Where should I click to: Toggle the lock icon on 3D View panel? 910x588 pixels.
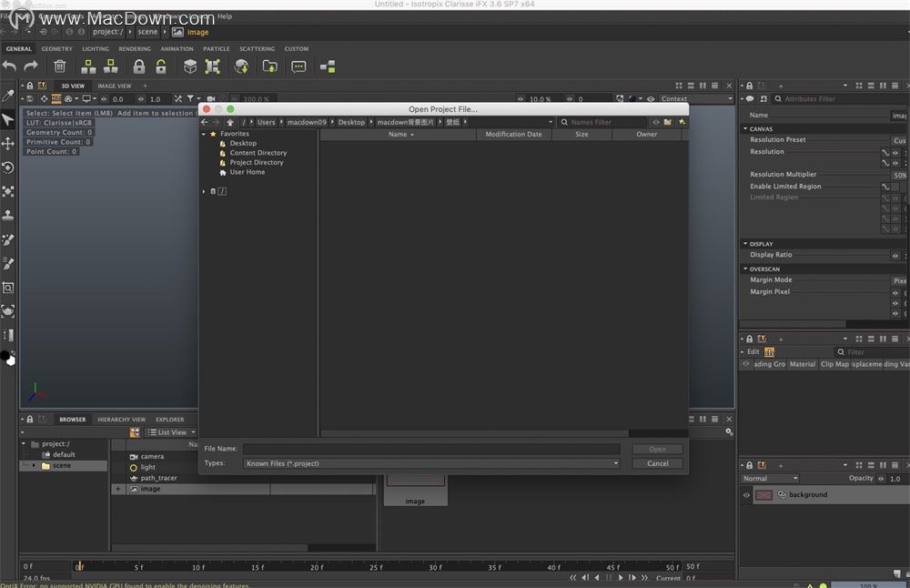pyautogui.click(x=30, y=86)
